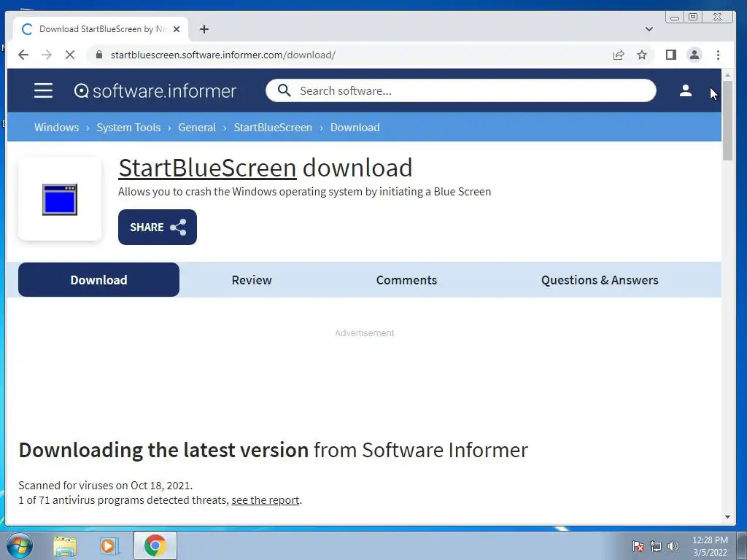Open the volume speaker tray icon

click(673, 546)
